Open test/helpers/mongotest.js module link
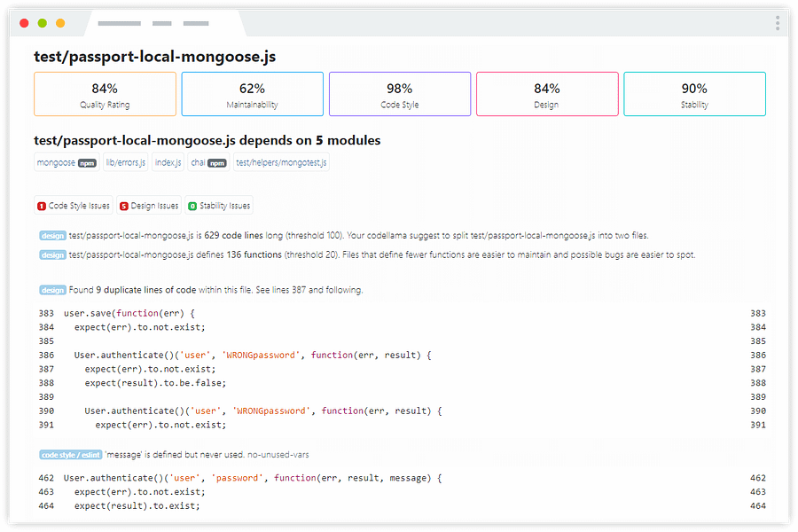This screenshot has width=798, height=532. click(281, 163)
